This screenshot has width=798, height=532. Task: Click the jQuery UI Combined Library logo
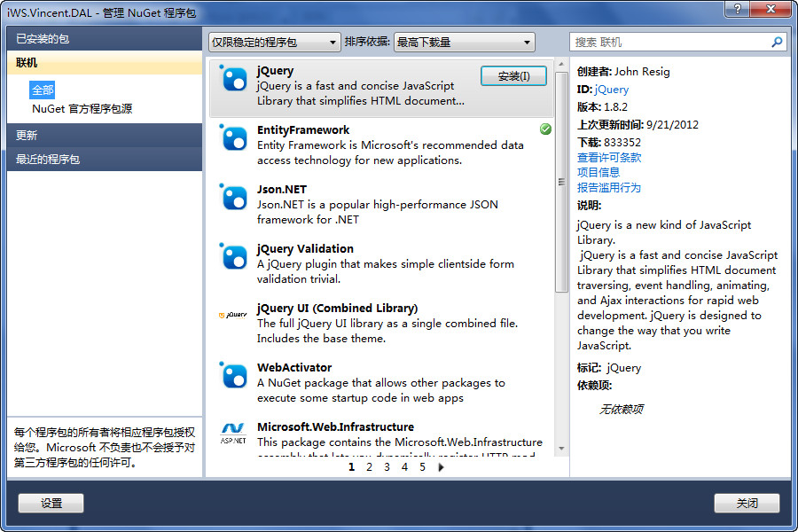[232, 315]
